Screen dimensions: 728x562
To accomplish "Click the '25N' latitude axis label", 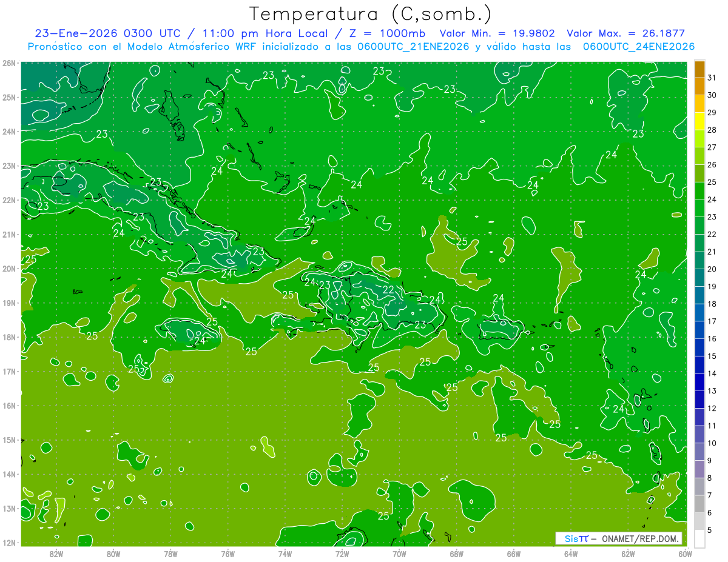I will click(x=8, y=98).
